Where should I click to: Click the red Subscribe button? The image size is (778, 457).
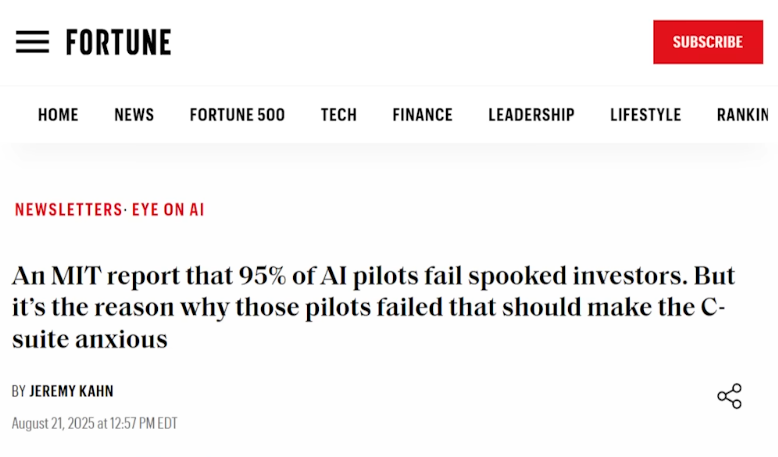pos(708,42)
